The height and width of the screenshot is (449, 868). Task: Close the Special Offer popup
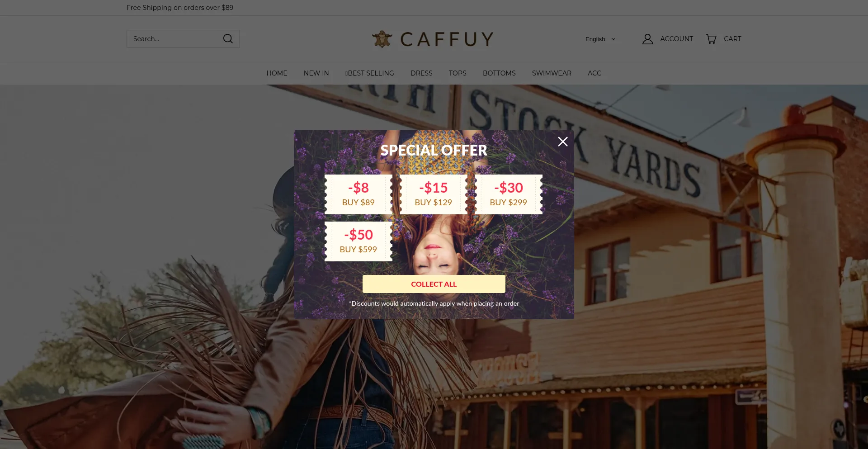[562, 142]
